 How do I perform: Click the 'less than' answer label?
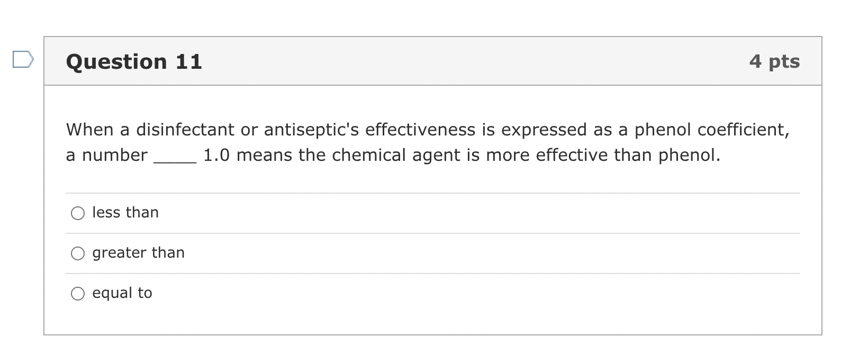click(x=125, y=212)
